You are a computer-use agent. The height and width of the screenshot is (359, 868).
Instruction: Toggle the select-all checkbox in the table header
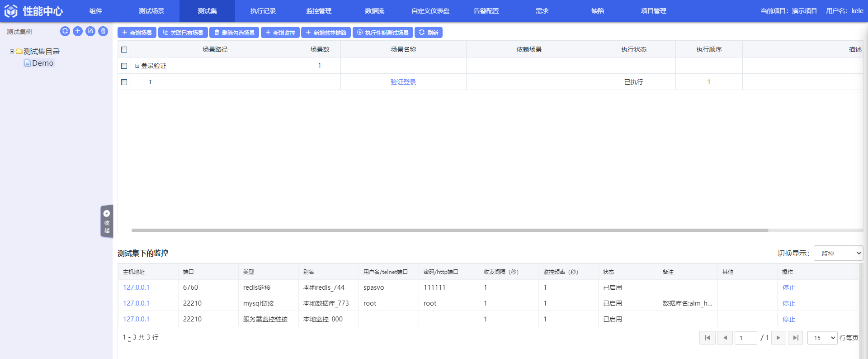click(x=124, y=49)
